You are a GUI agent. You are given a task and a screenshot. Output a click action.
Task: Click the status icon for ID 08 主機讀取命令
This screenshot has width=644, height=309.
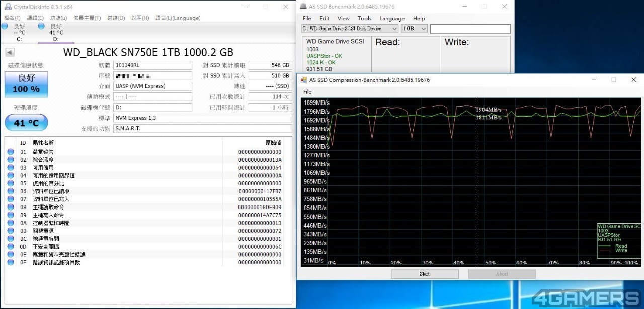click(11, 207)
